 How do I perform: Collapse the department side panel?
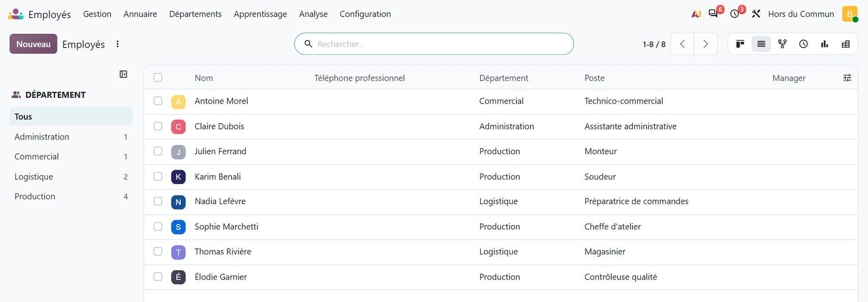point(123,74)
